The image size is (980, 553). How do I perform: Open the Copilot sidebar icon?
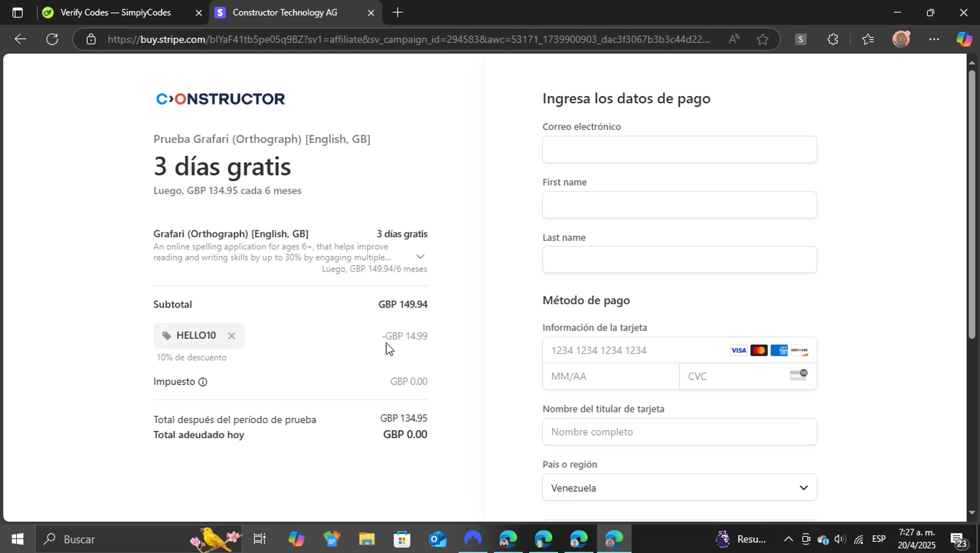click(x=964, y=39)
